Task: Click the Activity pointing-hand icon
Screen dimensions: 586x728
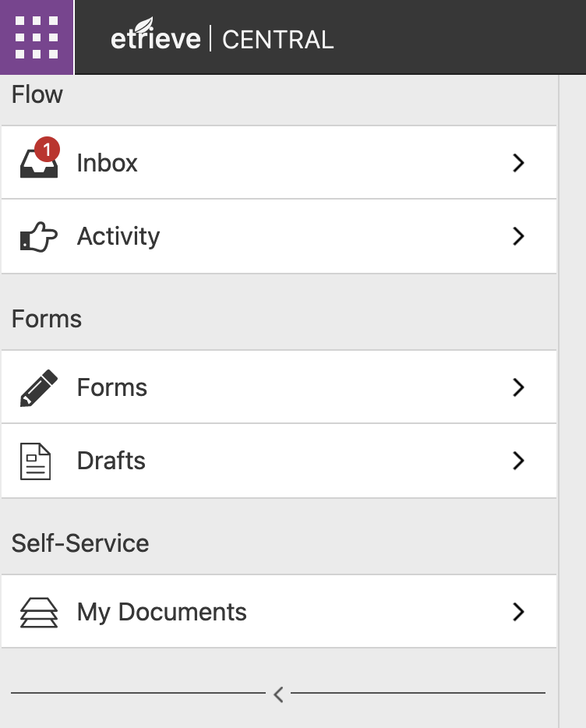Action: [38, 237]
